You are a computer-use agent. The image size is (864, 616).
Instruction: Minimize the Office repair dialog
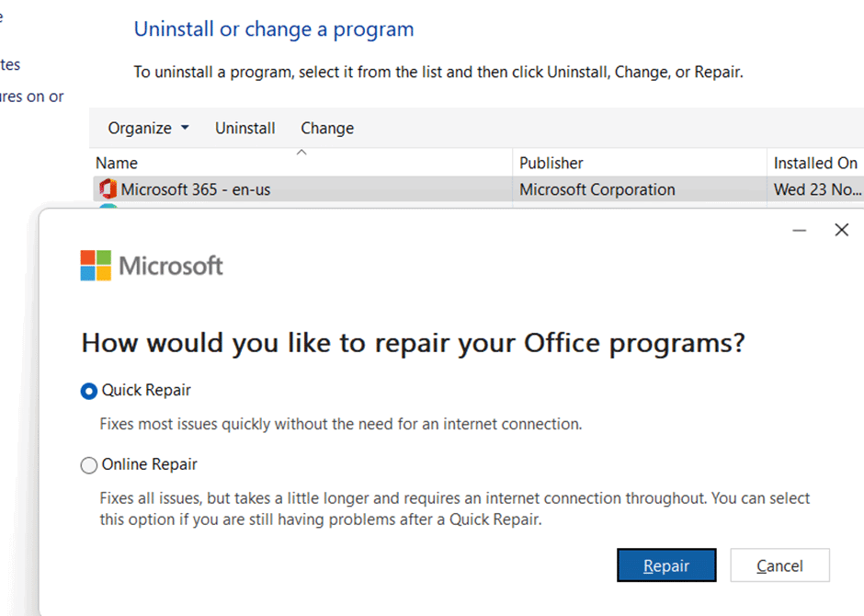(x=800, y=230)
